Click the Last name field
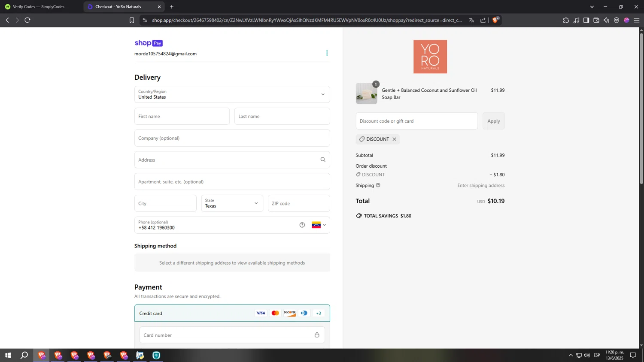 (x=282, y=116)
